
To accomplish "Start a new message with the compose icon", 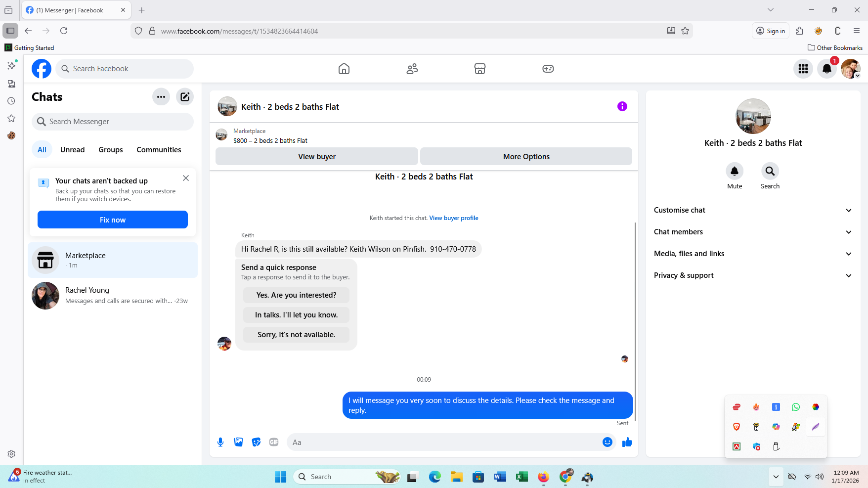I will point(185,97).
